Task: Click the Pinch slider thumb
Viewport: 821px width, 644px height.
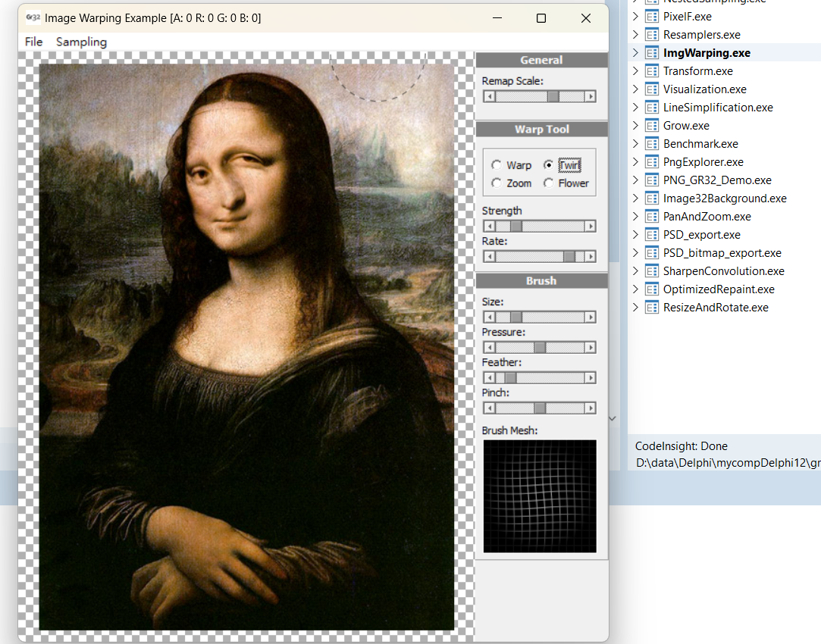Action: [540, 408]
